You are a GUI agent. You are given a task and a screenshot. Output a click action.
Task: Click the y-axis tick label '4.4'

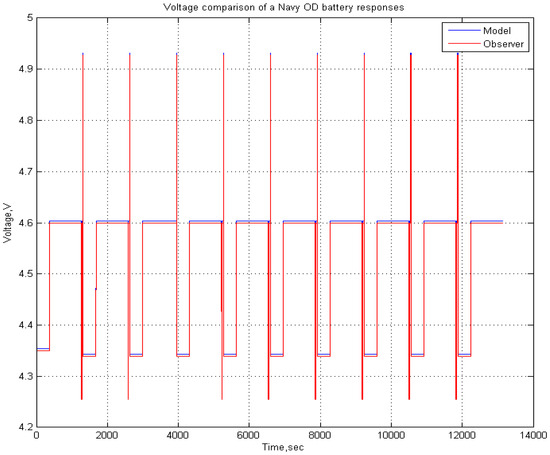point(25,325)
